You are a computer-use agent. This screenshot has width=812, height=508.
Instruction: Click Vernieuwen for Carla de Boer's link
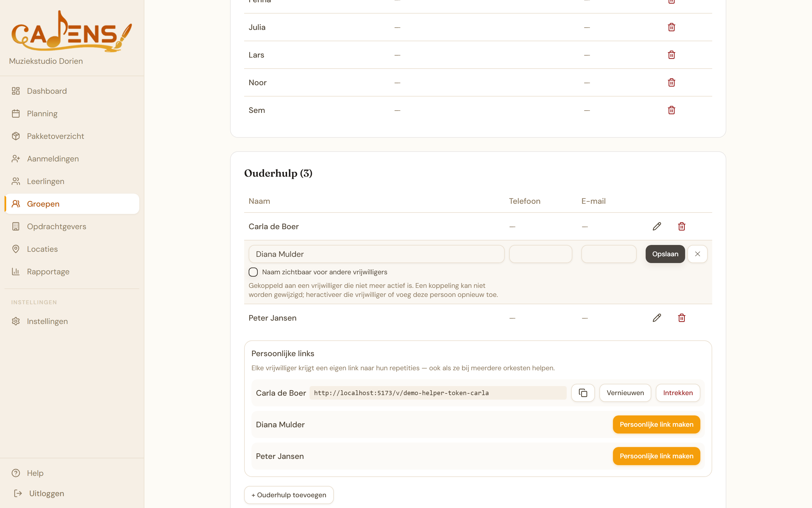[625, 393]
